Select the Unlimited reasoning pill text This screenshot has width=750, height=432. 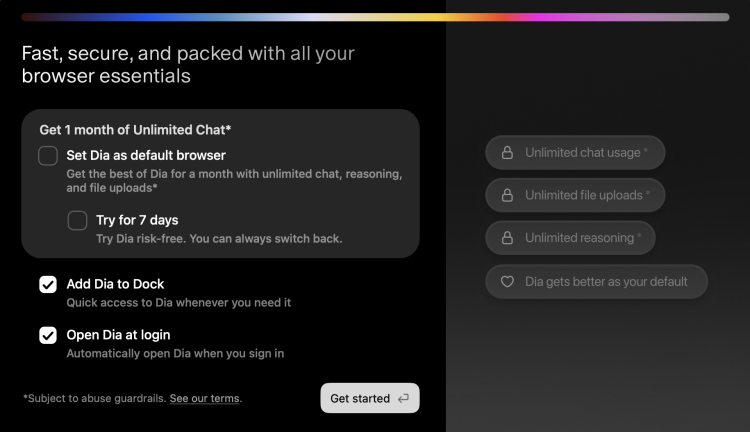(x=582, y=238)
